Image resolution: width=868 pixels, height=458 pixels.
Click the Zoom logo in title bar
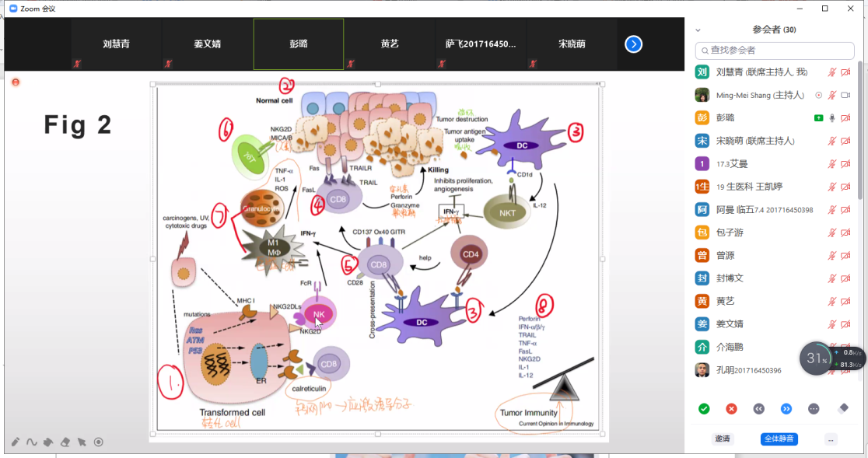(x=13, y=9)
